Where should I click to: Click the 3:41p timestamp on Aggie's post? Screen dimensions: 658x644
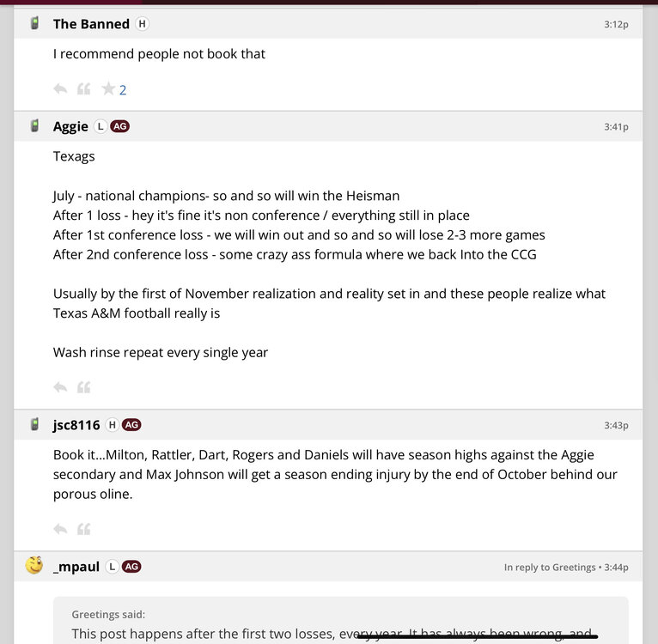[616, 127]
